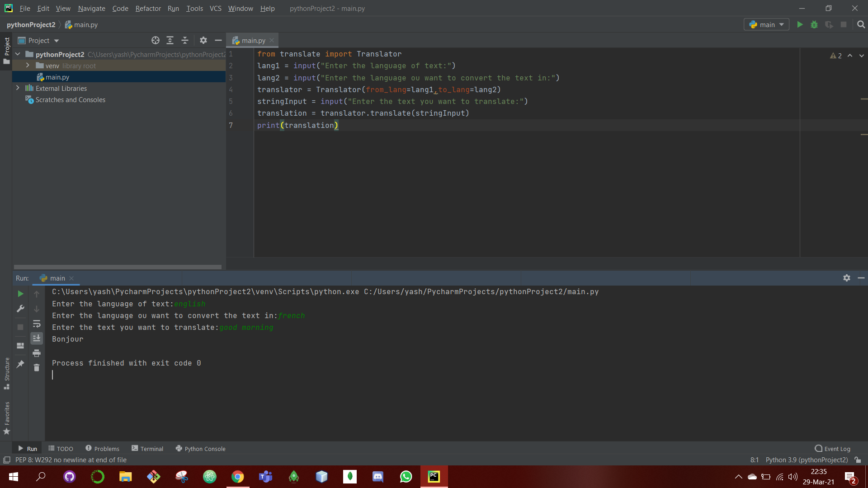The image size is (868, 488).
Task: Open Search Everywhere magnifier icon
Action: point(861,25)
